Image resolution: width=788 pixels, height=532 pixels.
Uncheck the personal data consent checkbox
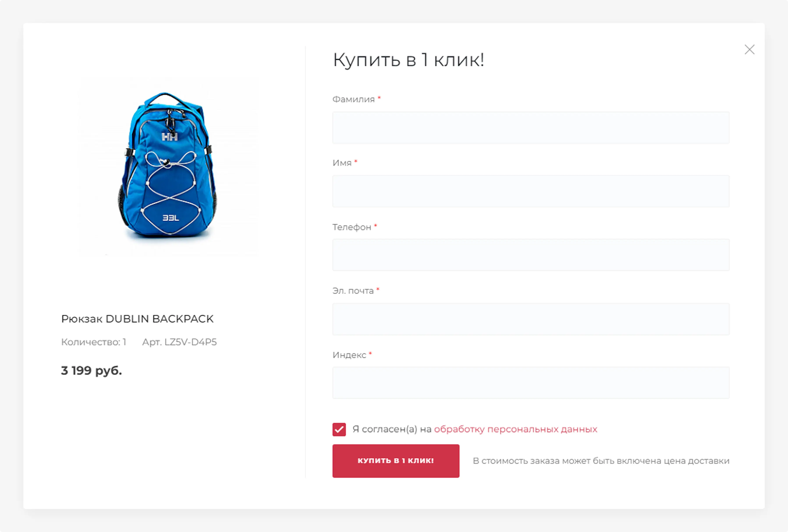[x=339, y=429]
